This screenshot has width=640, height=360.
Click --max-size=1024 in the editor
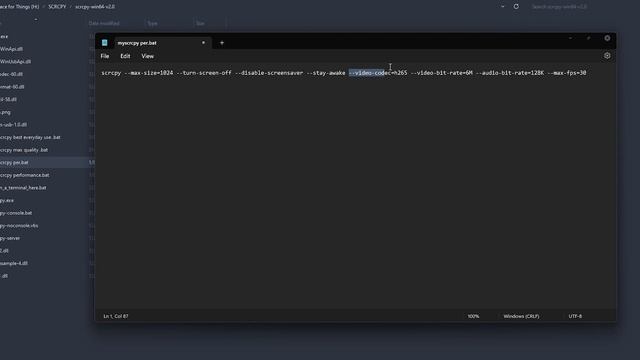coord(148,73)
